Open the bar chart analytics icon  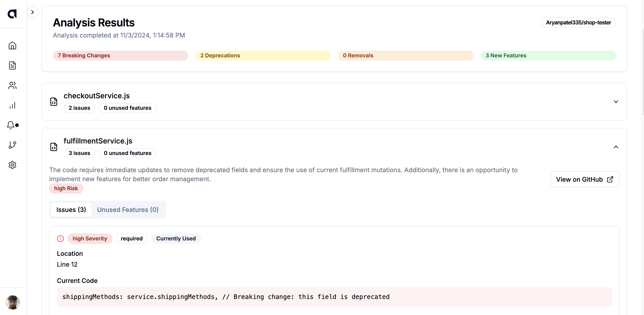[12, 105]
